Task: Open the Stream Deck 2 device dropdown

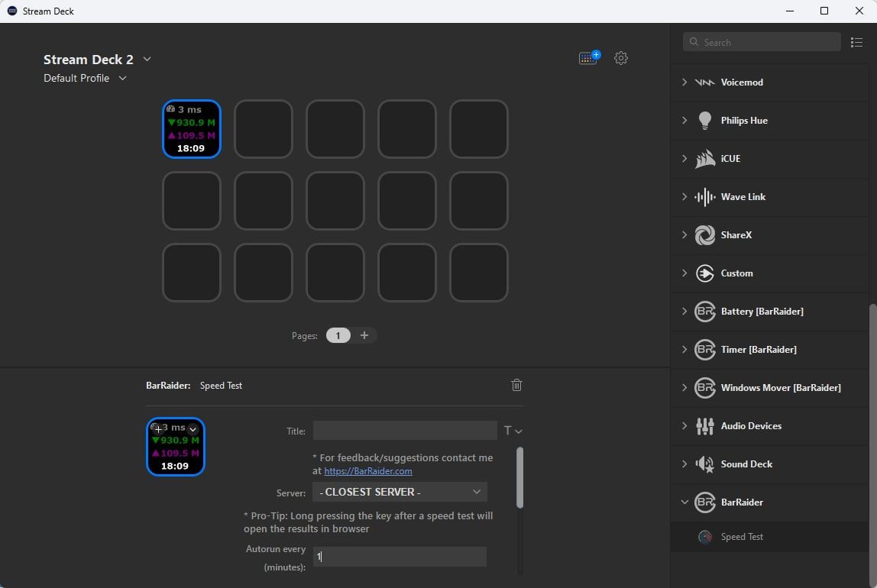Action: coord(147,60)
